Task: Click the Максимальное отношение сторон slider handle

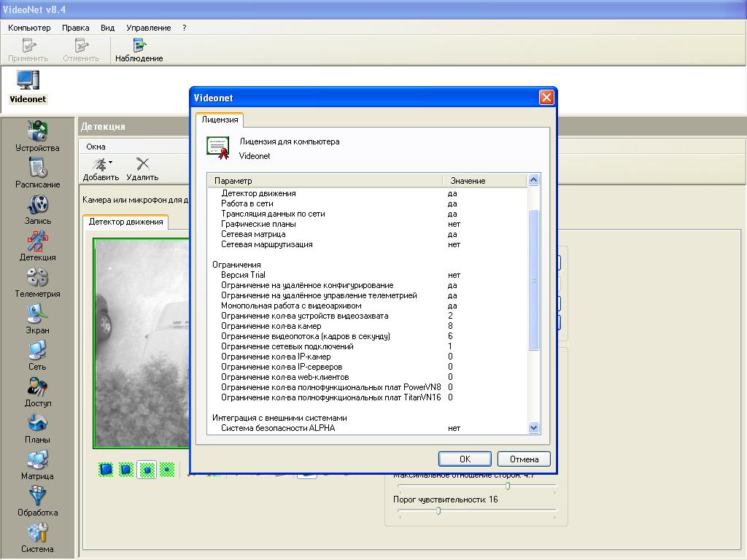Action: coord(508,486)
